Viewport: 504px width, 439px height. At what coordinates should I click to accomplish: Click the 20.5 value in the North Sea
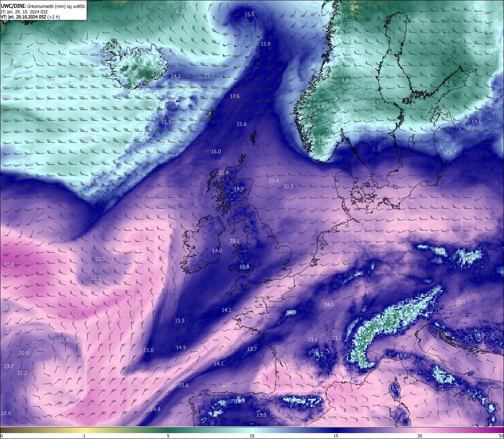point(288,186)
